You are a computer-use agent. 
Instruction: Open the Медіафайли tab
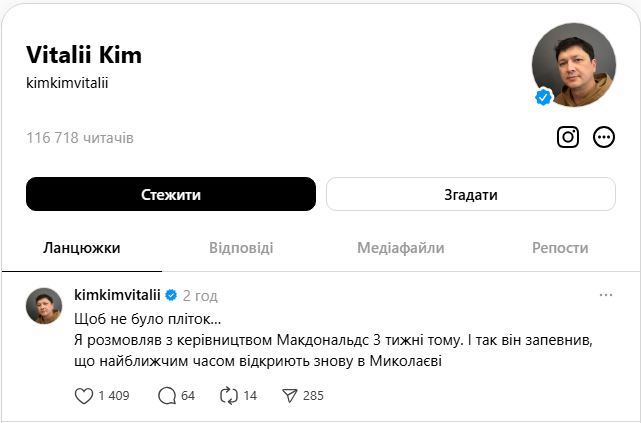coord(400,248)
